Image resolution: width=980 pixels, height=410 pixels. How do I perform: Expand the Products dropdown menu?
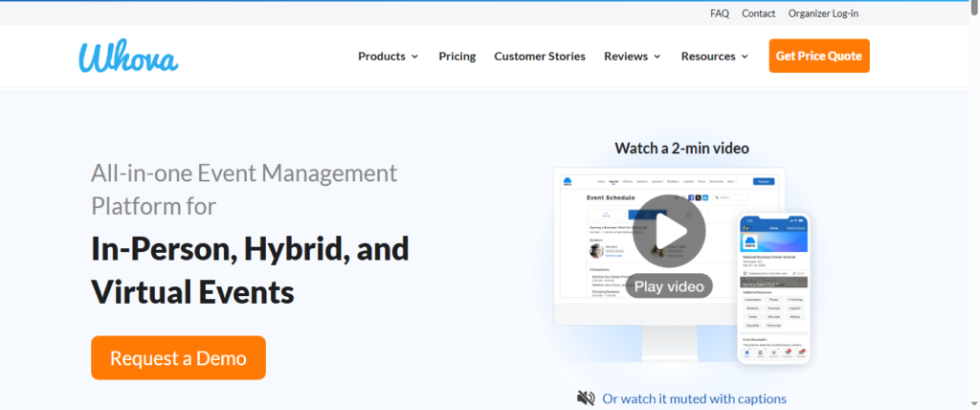point(389,57)
